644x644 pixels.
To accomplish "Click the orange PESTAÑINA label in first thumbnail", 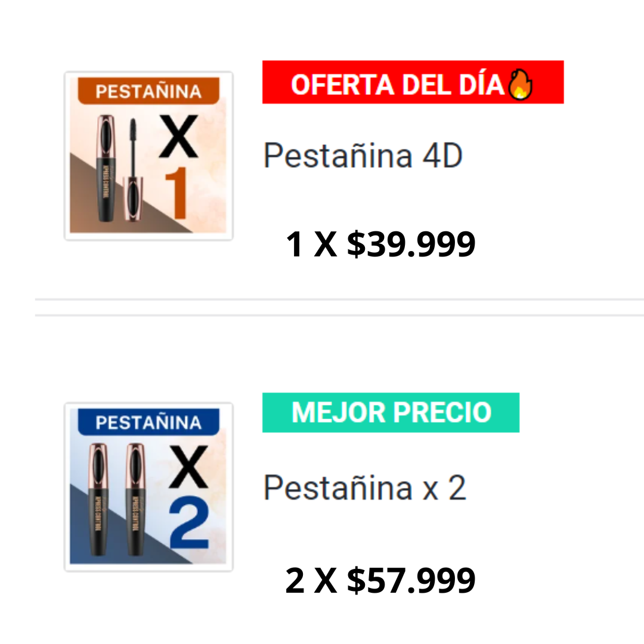I will pos(148,92).
